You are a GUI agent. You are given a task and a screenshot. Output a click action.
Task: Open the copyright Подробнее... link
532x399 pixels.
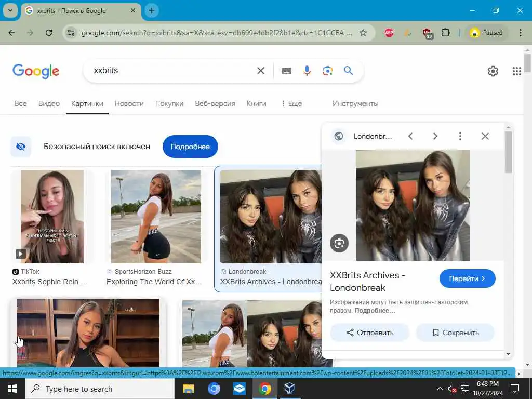375,311
